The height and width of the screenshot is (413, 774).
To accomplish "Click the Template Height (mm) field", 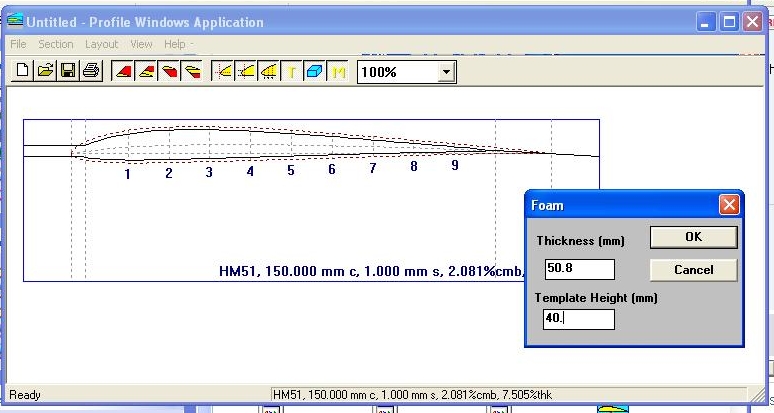I will tap(579, 319).
